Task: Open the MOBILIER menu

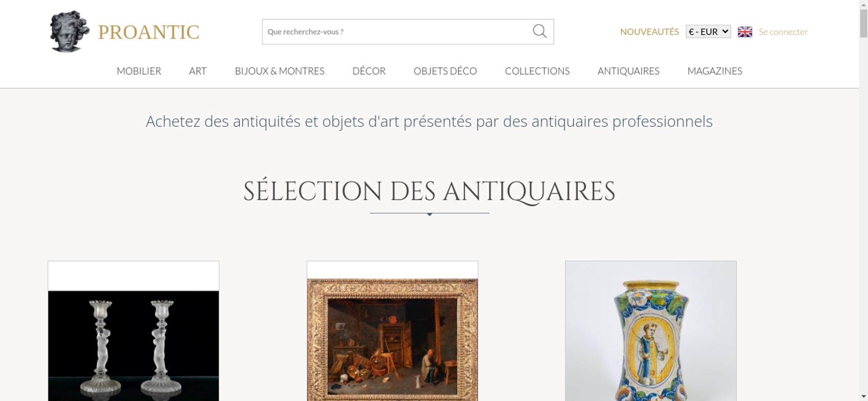Action: pyautogui.click(x=139, y=71)
